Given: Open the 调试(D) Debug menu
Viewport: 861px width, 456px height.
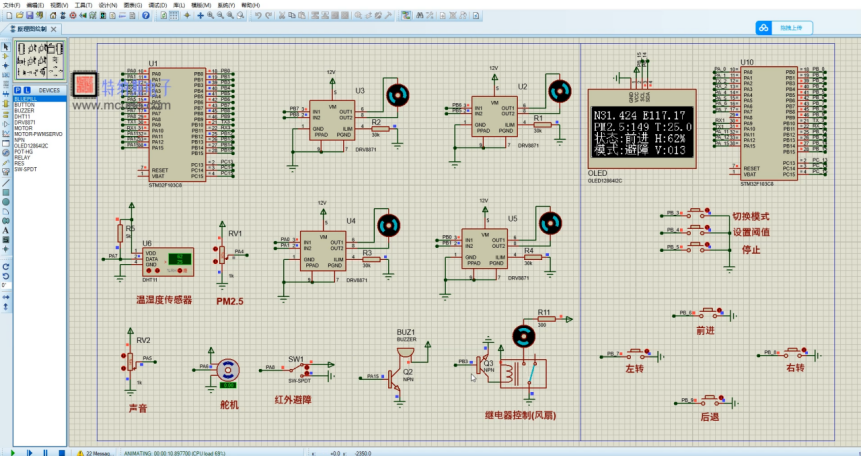Looking at the screenshot, I should click(157, 5).
